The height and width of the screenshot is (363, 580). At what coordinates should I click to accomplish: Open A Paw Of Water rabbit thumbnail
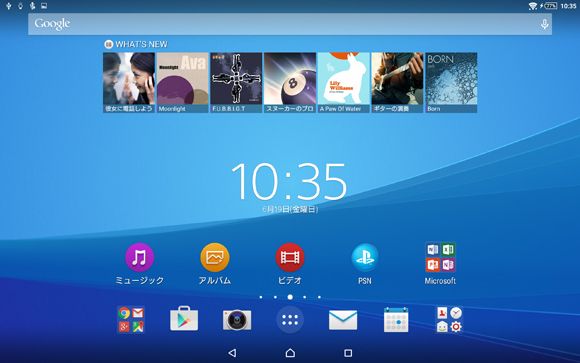pos(344,83)
